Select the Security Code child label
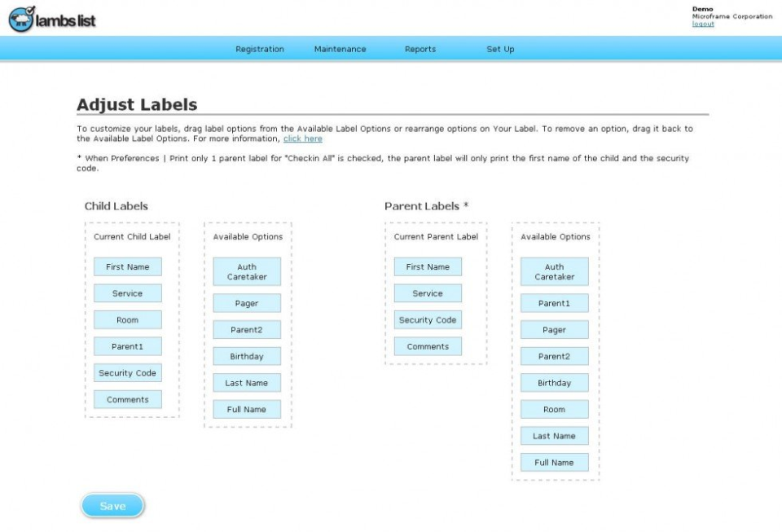 127,372
